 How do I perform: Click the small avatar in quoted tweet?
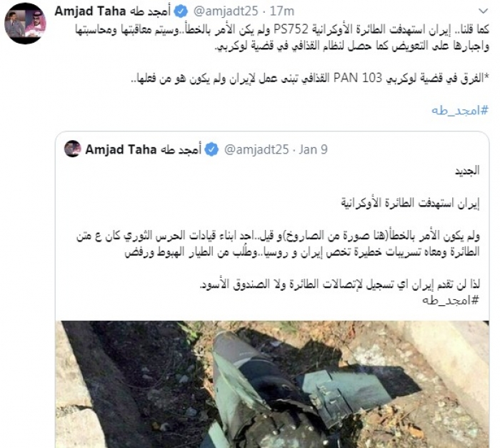coord(72,149)
